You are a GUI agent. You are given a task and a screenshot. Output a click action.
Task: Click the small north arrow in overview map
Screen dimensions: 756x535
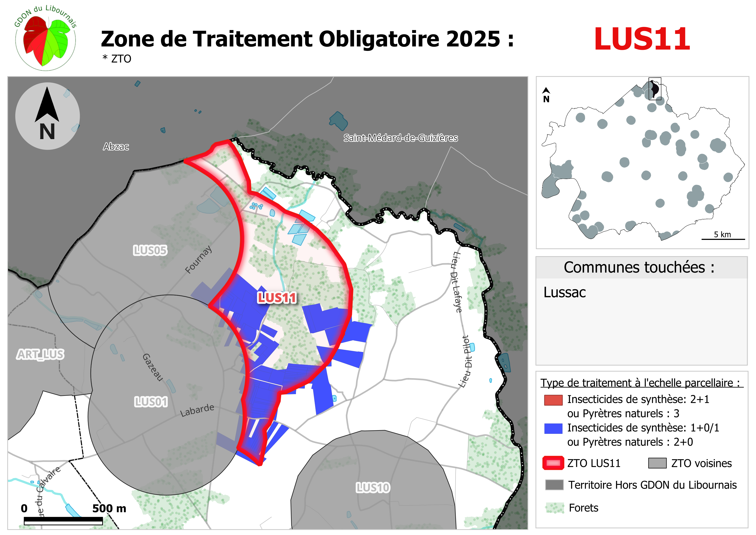coord(546,95)
